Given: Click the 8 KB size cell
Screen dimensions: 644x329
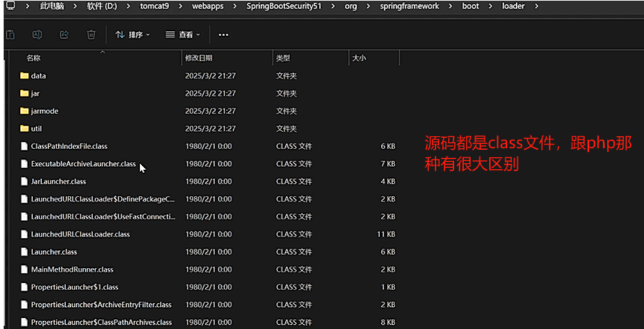Looking at the screenshot, I should 388,322.
